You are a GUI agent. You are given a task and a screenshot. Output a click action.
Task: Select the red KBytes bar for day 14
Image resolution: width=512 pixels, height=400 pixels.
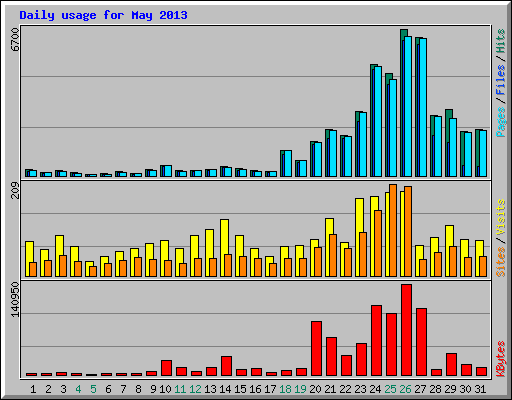coord(226,366)
